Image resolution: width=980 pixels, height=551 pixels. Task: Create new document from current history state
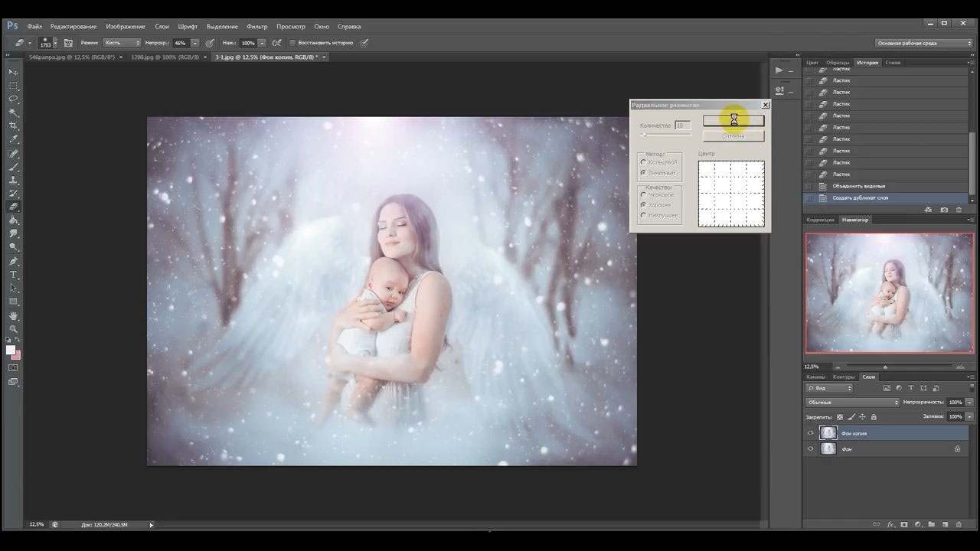[x=928, y=210]
